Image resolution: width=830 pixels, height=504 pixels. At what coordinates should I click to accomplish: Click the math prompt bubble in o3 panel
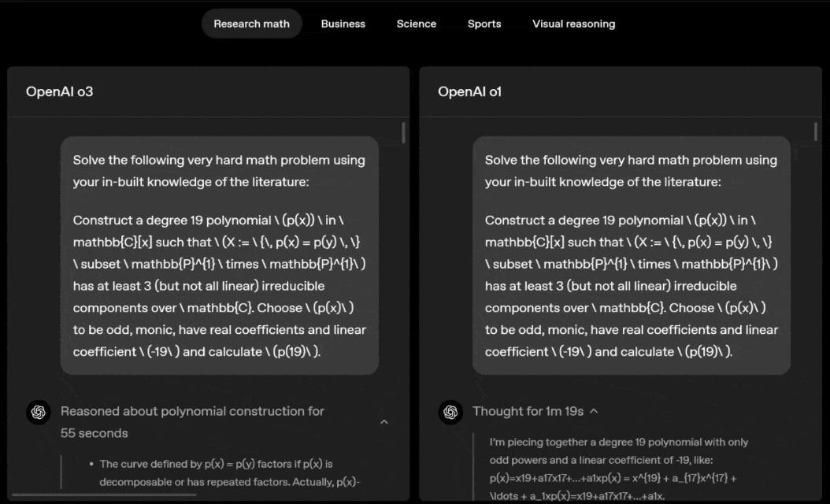coord(219,255)
